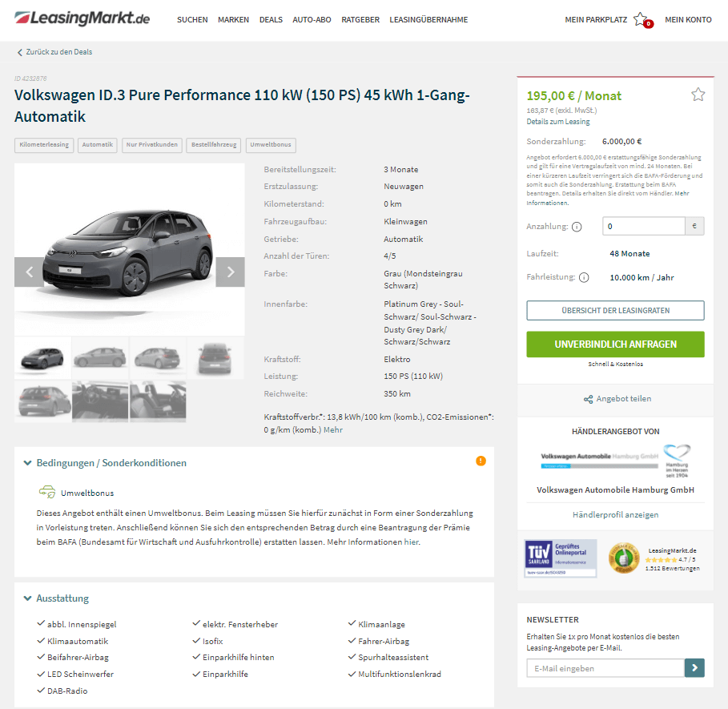Click the LeasingMarkt.de logo

point(82,18)
